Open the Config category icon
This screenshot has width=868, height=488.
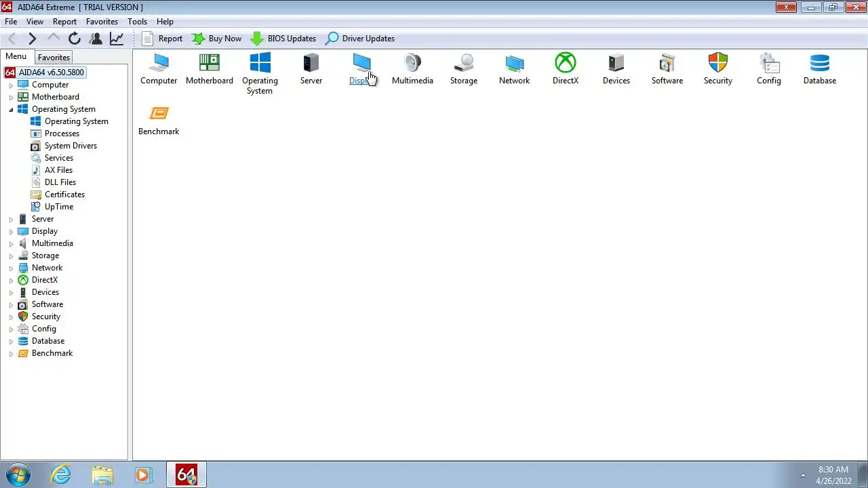point(769,69)
